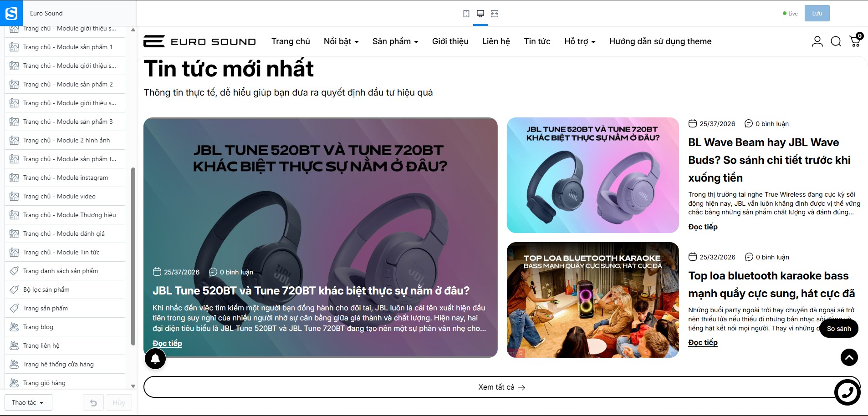The height and width of the screenshot is (416, 868).
Task: Expand the Sản phẩm dropdown menu
Action: pos(395,41)
